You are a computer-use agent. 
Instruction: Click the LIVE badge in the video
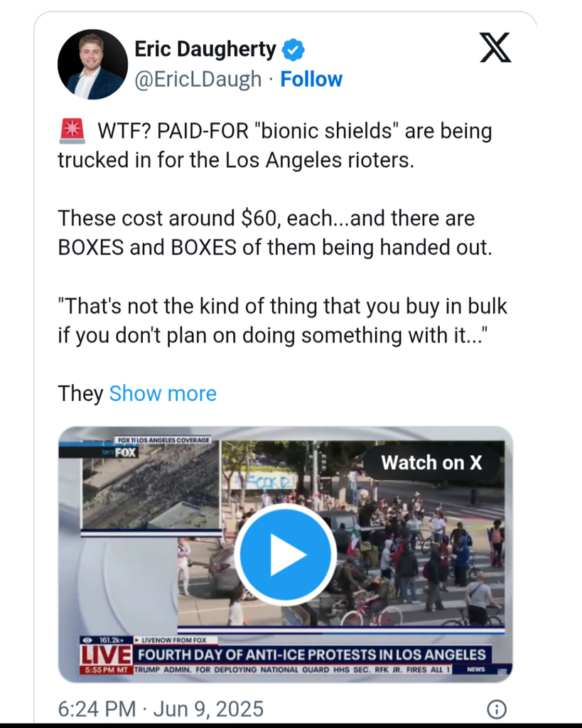[x=106, y=655]
